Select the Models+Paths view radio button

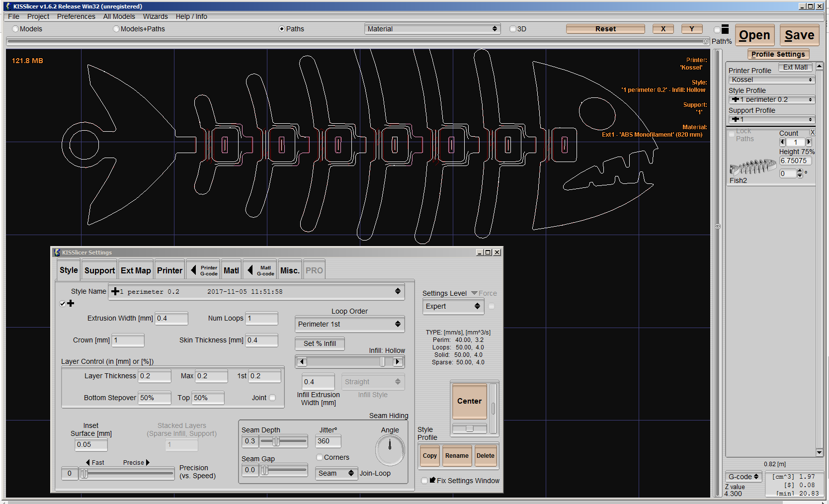[116, 29]
